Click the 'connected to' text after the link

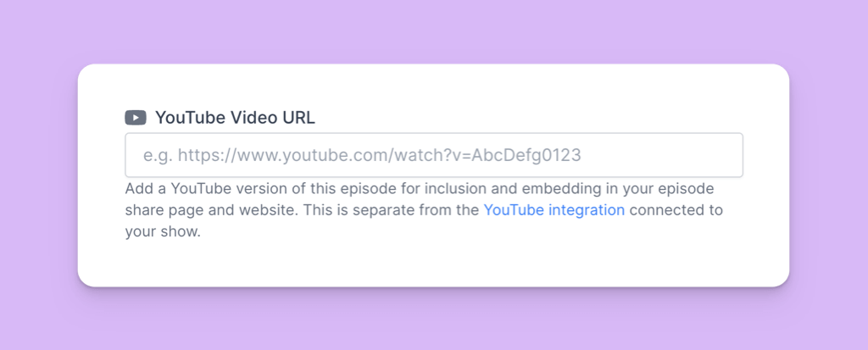coord(676,209)
